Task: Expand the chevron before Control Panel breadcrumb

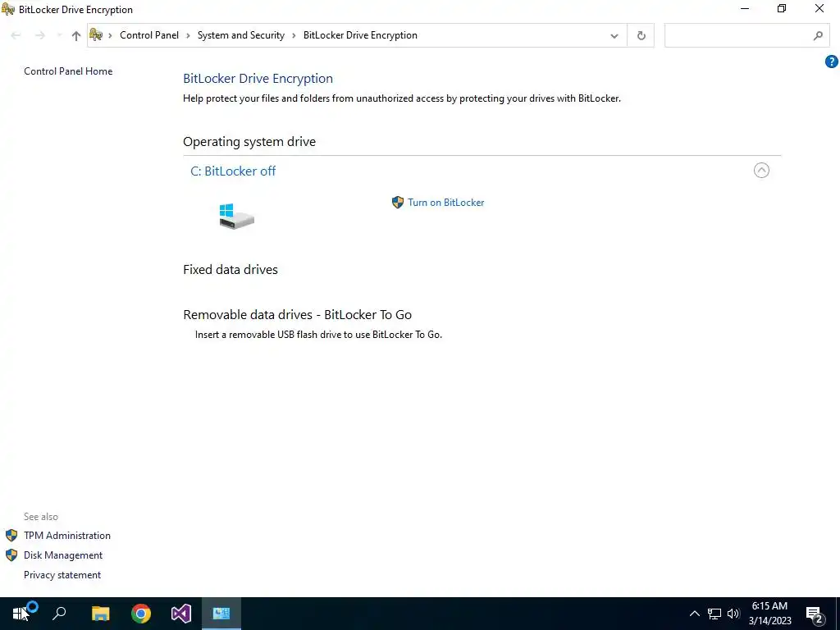Action: (110, 36)
